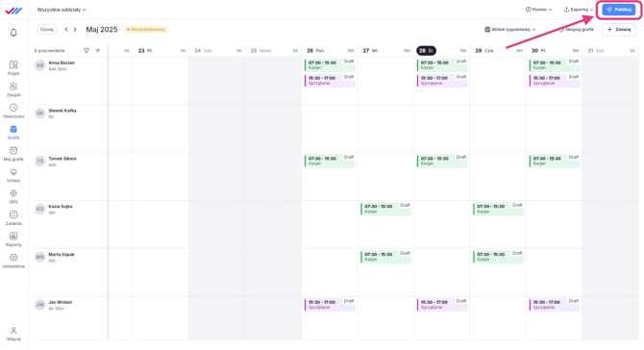644x350 pixels.
Task: Open Ustawienia settings icon
Action: (13, 257)
